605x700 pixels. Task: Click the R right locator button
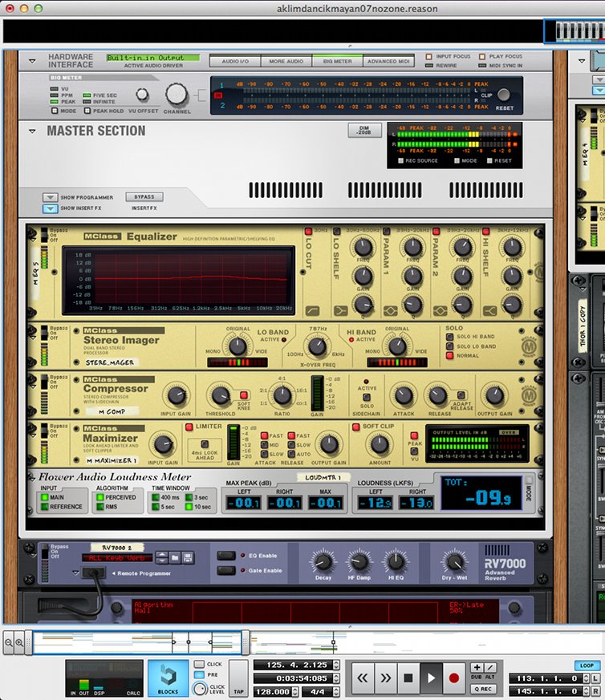(595, 690)
